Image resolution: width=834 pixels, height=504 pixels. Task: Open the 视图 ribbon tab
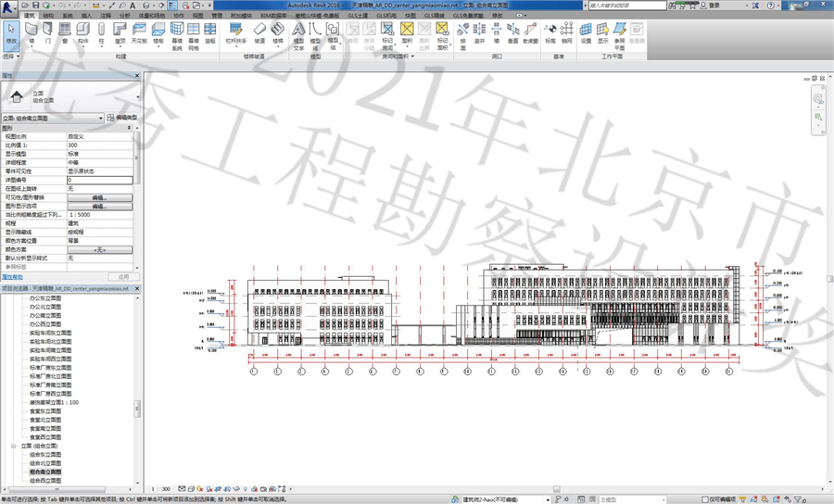tap(198, 16)
